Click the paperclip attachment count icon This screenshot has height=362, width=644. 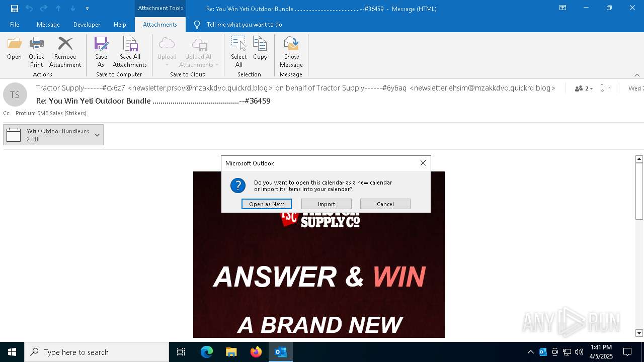(602, 88)
